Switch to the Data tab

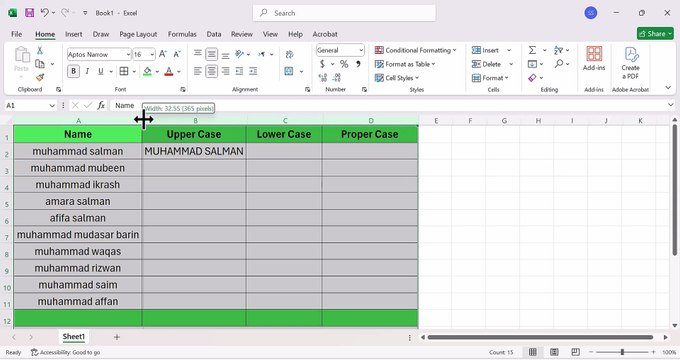213,34
